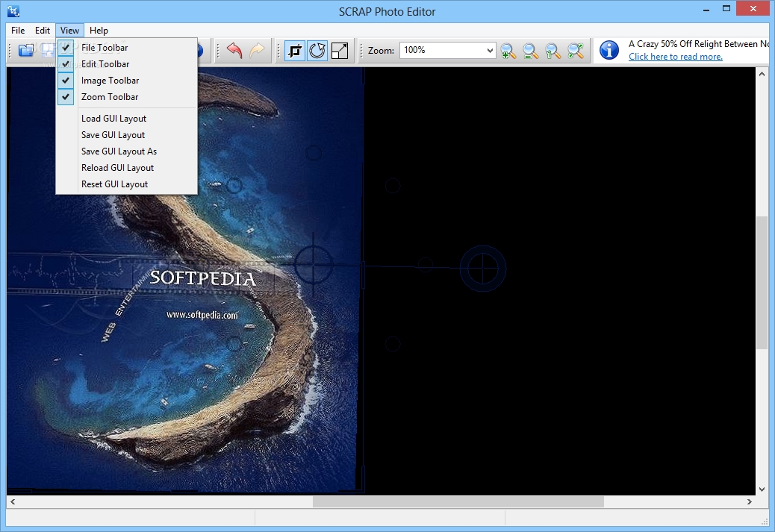Click the horizontal scrollbar thumb
This screenshot has width=775, height=532.
(x=458, y=501)
